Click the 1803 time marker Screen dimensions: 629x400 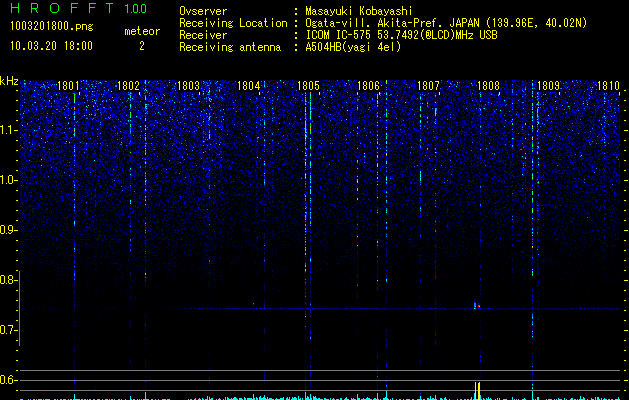click(x=189, y=86)
